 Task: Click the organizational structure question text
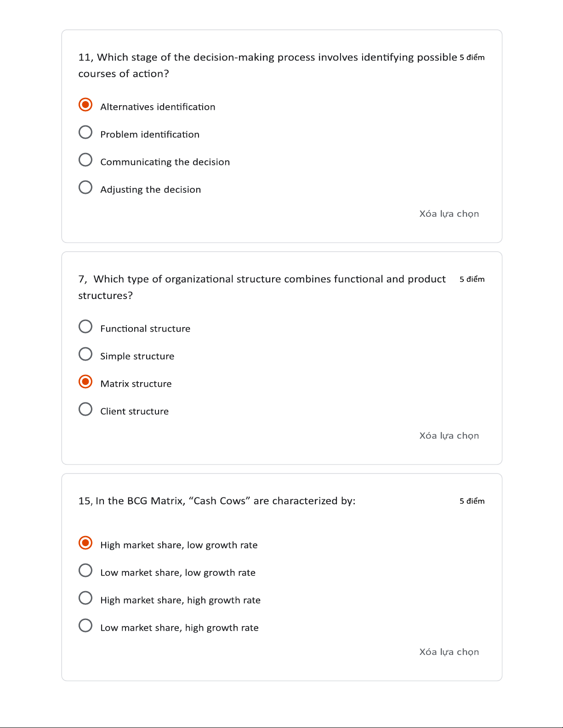[262, 279]
